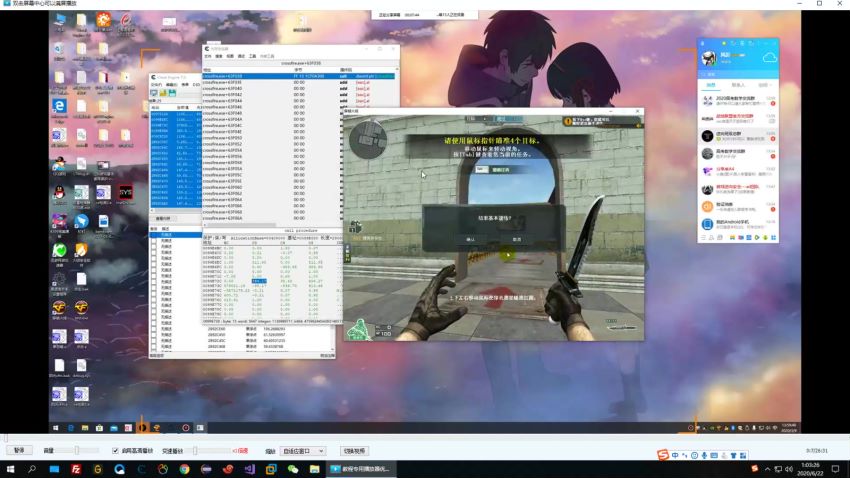The height and width of the screenshot is (478, 850).
Task: Open FileZilla from the taskbar
Action: pos(76,469)
